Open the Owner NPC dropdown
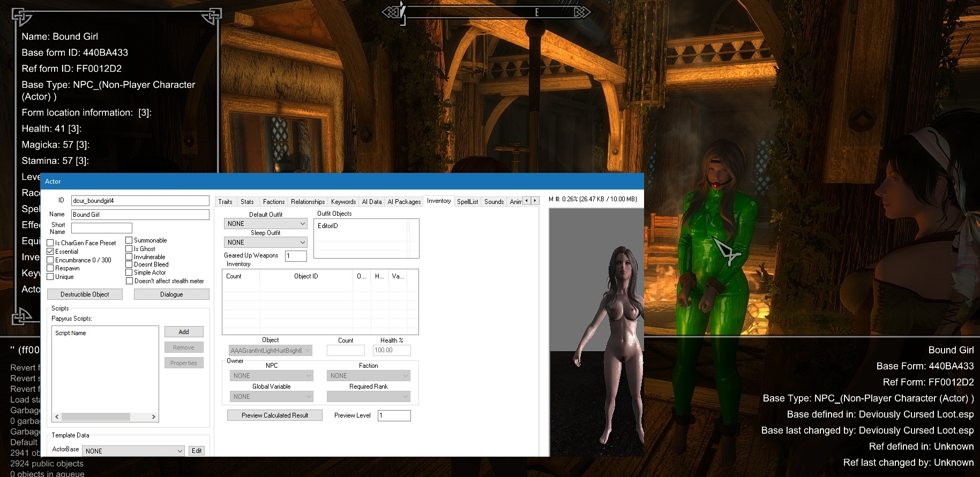The height and width of the screenshot is (477, 980). (272, 376)
